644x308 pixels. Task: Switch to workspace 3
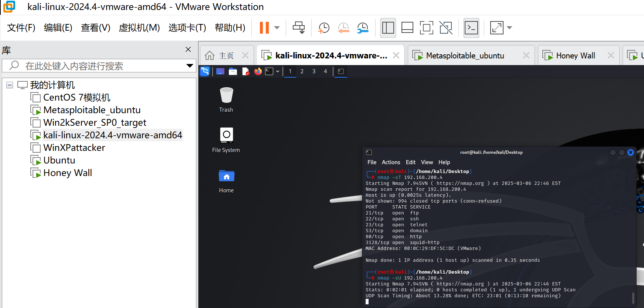click(x=314, y=71)
